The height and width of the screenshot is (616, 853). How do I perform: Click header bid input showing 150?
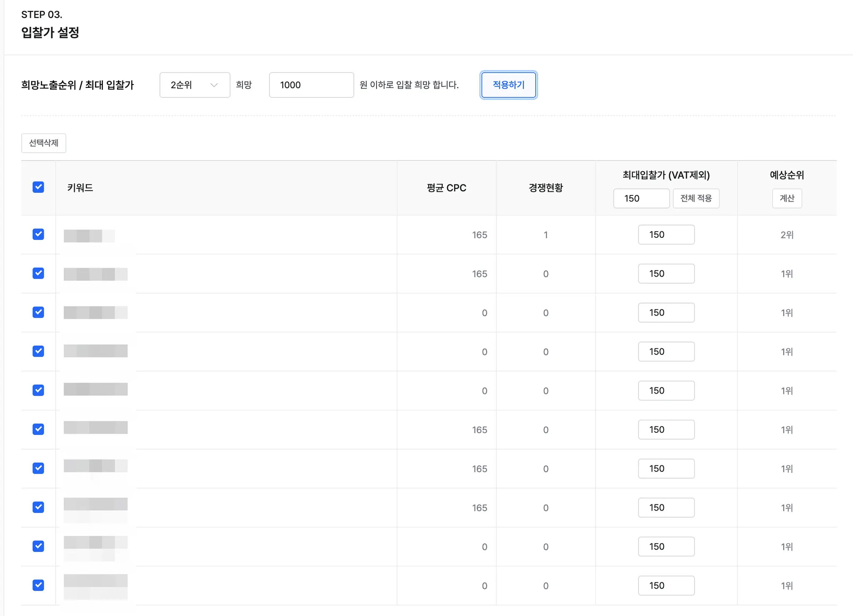641,198
